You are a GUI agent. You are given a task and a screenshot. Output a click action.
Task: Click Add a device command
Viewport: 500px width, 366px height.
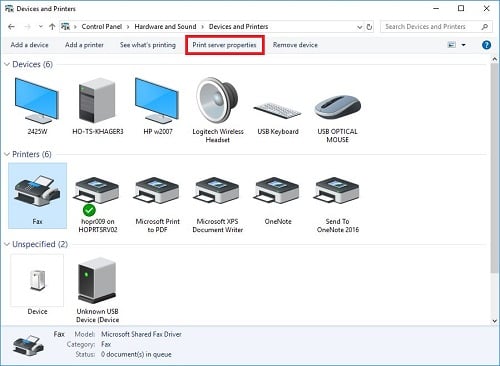click(30, 45)
